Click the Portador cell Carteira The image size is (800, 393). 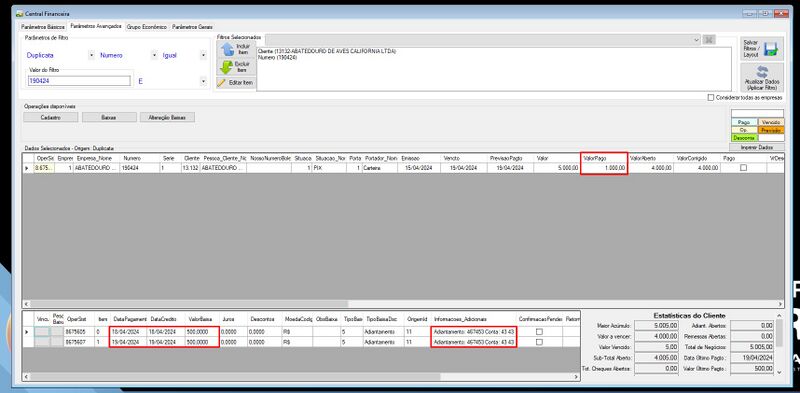click(x=381, y=167)
